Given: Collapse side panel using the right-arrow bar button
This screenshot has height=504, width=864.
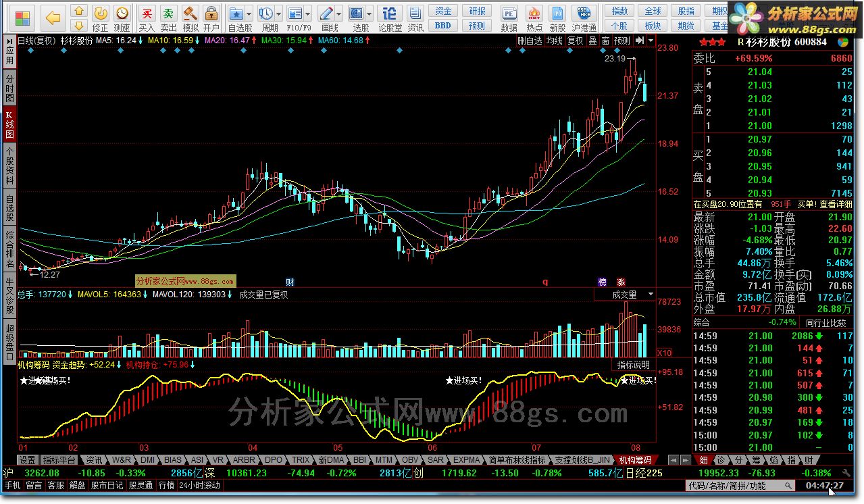Looking at the screenshot, I should point(639,41).
